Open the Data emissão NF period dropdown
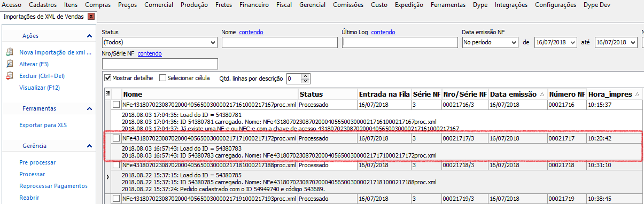This screenshot has height=204, width=644. click(514, 42)
